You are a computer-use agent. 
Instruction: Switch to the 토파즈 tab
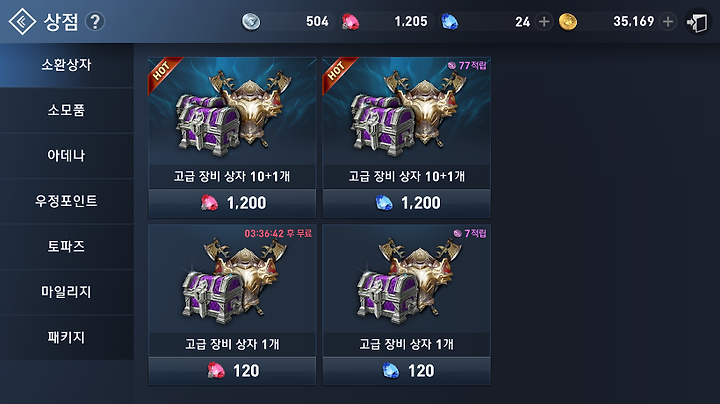pyautogui.click(x=67, y=247)
